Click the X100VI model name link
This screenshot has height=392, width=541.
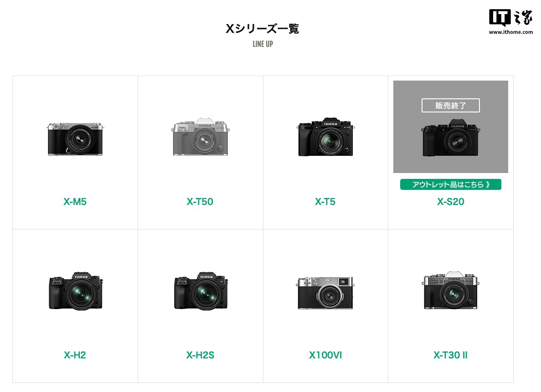(325, 355)
